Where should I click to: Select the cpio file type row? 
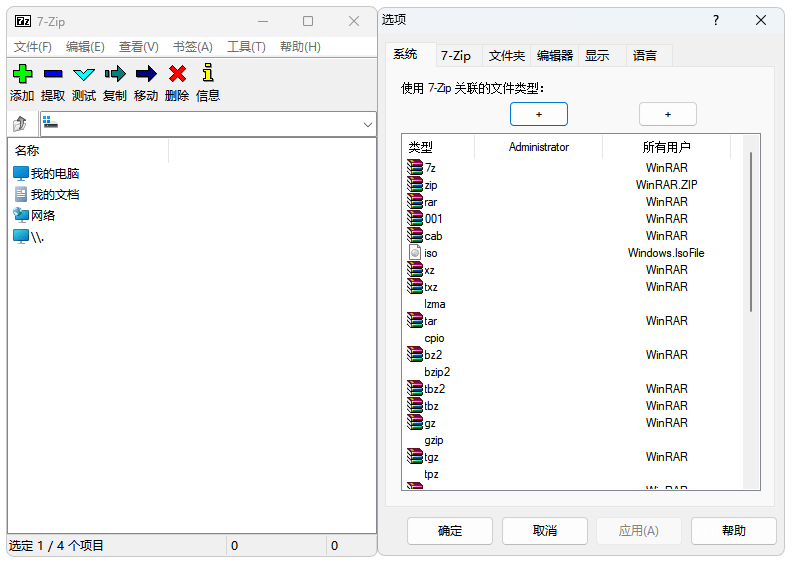point(573,338)
